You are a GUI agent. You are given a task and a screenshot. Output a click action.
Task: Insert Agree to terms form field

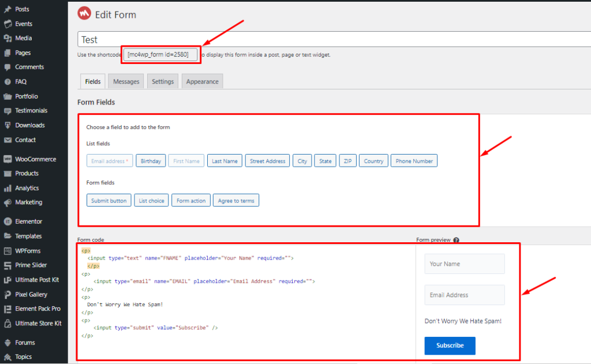[x=236, y=201]
